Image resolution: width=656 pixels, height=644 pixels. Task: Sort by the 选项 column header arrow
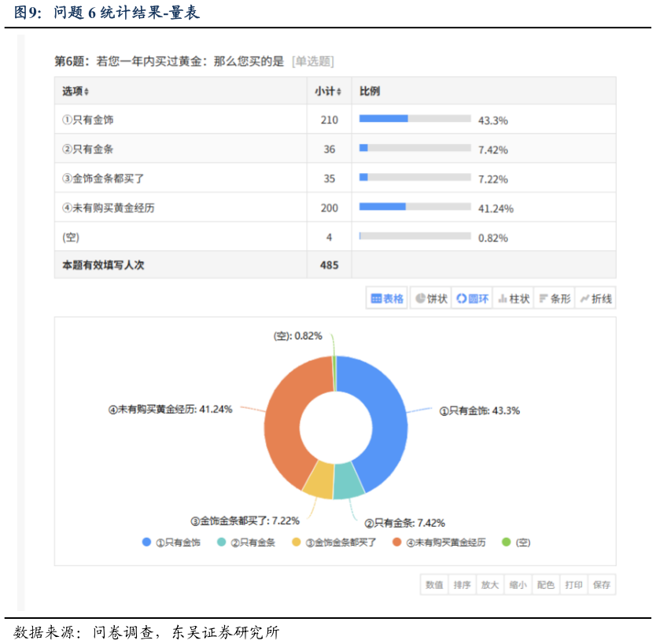(87, 91)
